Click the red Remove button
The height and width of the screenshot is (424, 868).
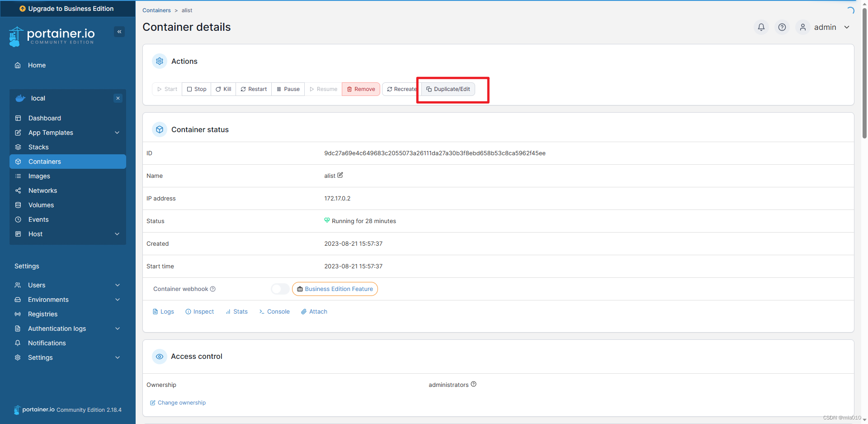[x=361, y=89]
